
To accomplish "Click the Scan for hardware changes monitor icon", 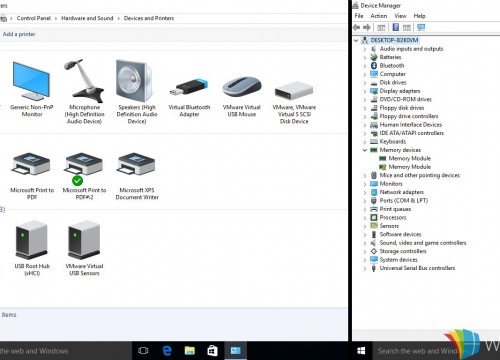I will 421,27.
